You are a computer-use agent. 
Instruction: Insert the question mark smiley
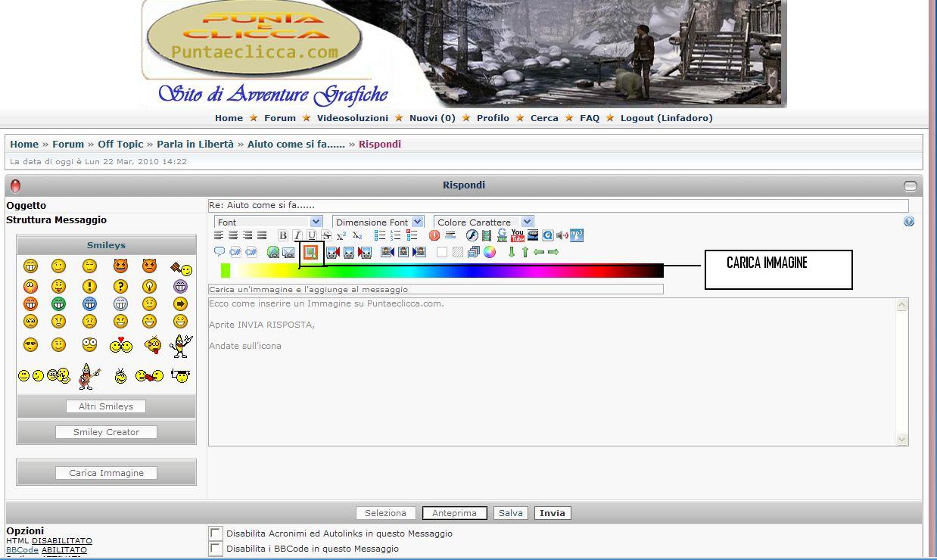(x=120, y=286)
